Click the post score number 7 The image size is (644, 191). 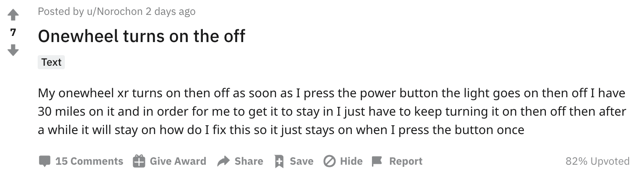pyautogui.click(x=13, y=32)
